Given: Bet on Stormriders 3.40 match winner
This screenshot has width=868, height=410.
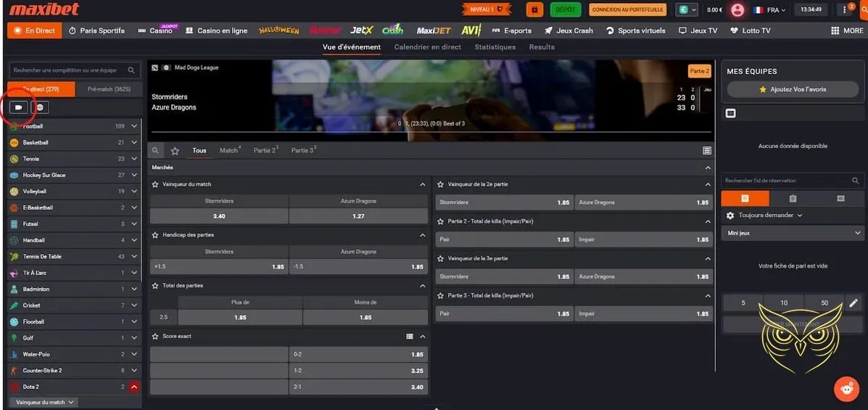Looking at the screenshot, I should click(219, 216).
